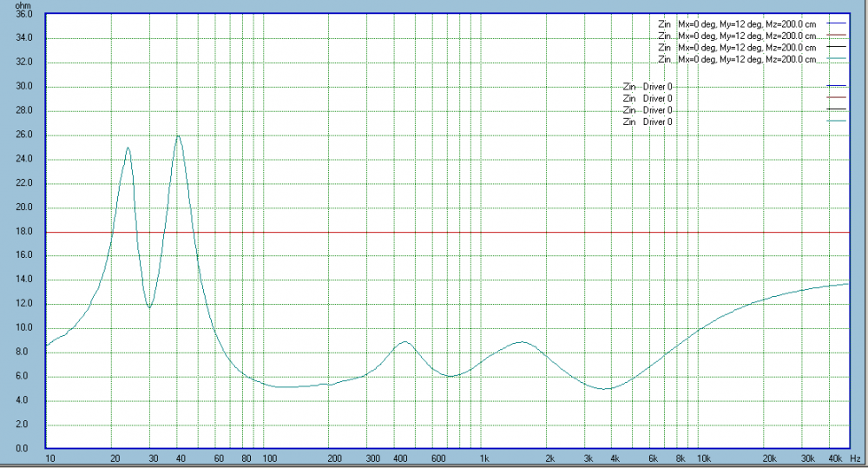Click the 20.0 ohm y-axis label
The image size is (868, 468).
pos(23,208)
